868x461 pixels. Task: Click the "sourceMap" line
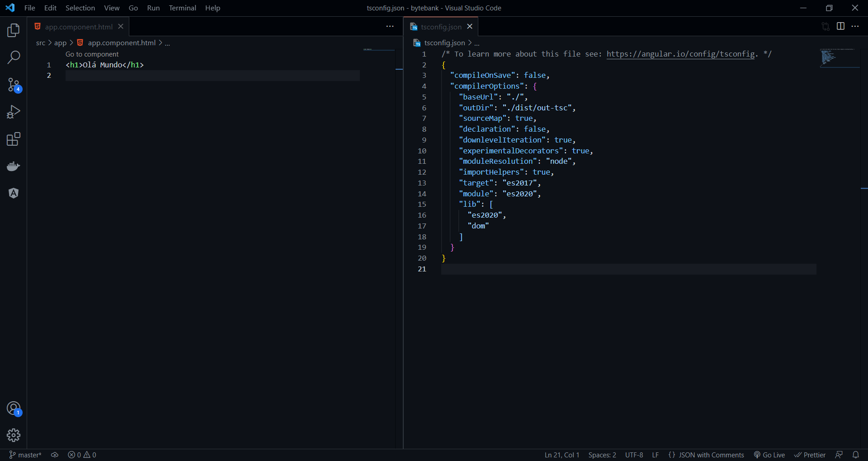497,118
